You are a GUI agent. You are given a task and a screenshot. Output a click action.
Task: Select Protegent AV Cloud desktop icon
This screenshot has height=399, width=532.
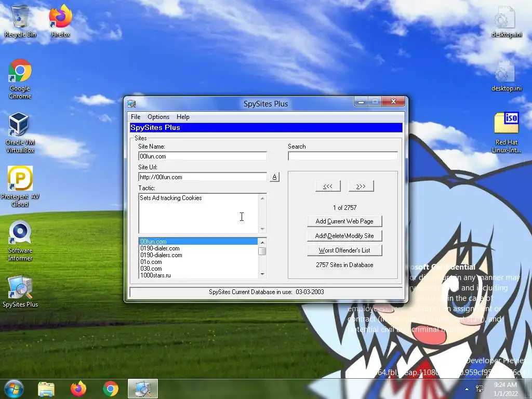click(20, 187)
